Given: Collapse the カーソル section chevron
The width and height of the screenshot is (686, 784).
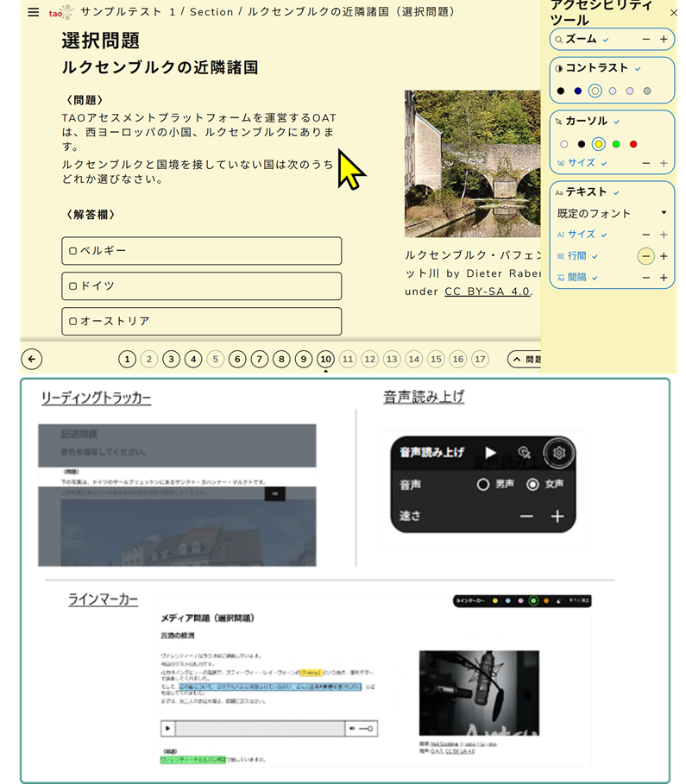Looking at the screenshot, I should [x=617, y=122].
